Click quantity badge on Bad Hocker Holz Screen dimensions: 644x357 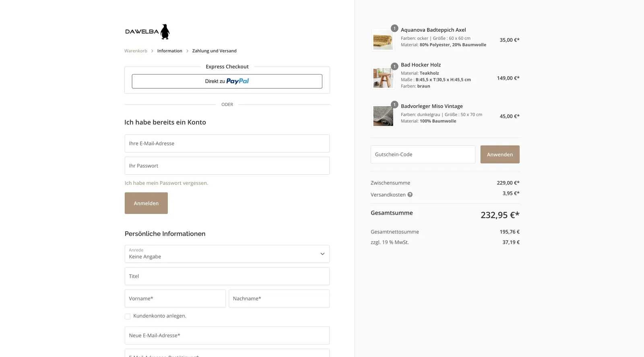click(394, 66)
